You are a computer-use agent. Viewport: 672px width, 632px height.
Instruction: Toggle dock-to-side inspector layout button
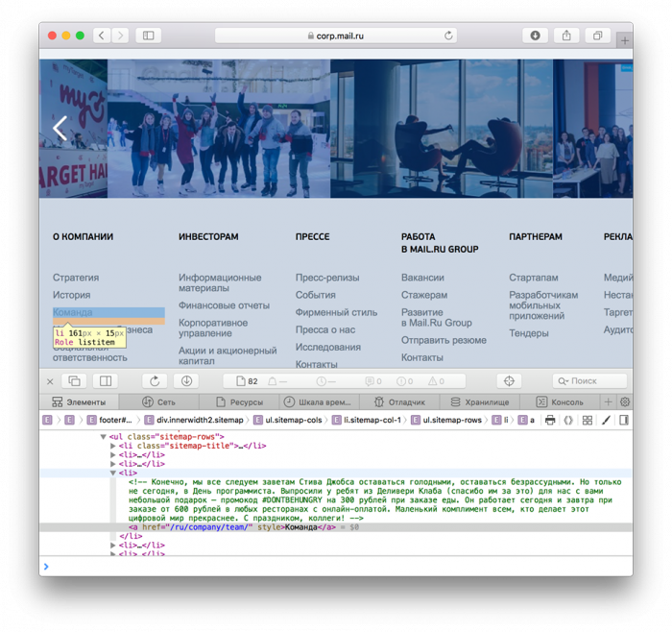click(106, 380)
